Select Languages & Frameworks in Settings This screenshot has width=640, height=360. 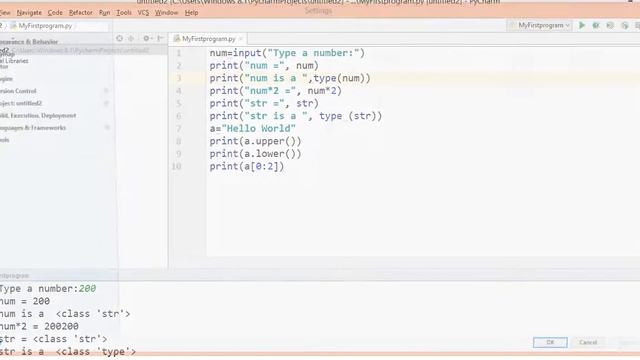point(33,128)
